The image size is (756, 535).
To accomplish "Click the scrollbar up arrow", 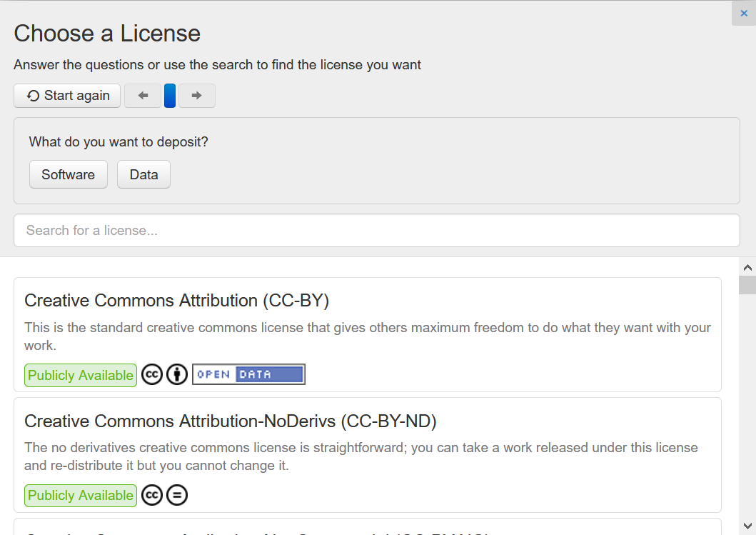I will 747,267.
